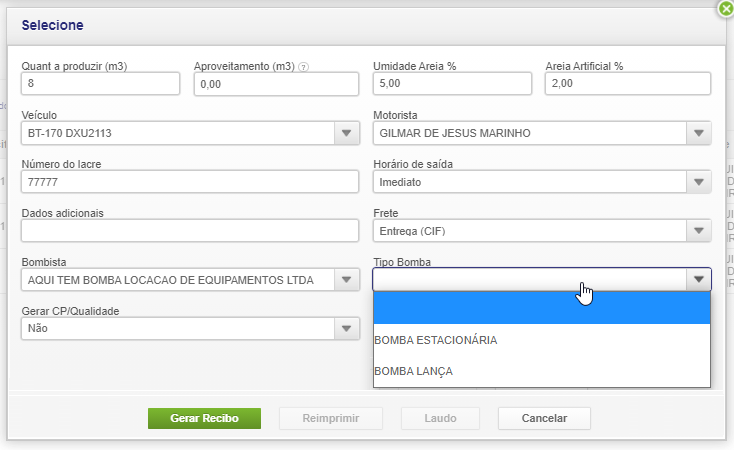The height and width of the screenshot is (450, 734).
Task: Close the Selecione dialog with green X
Action: (x=726, y=8)
